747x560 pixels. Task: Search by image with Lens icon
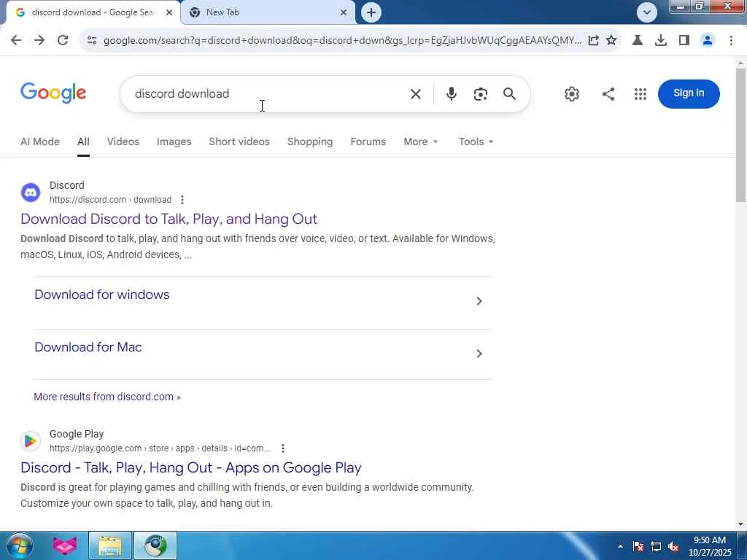pyautogui.click(x=480, y=94)
